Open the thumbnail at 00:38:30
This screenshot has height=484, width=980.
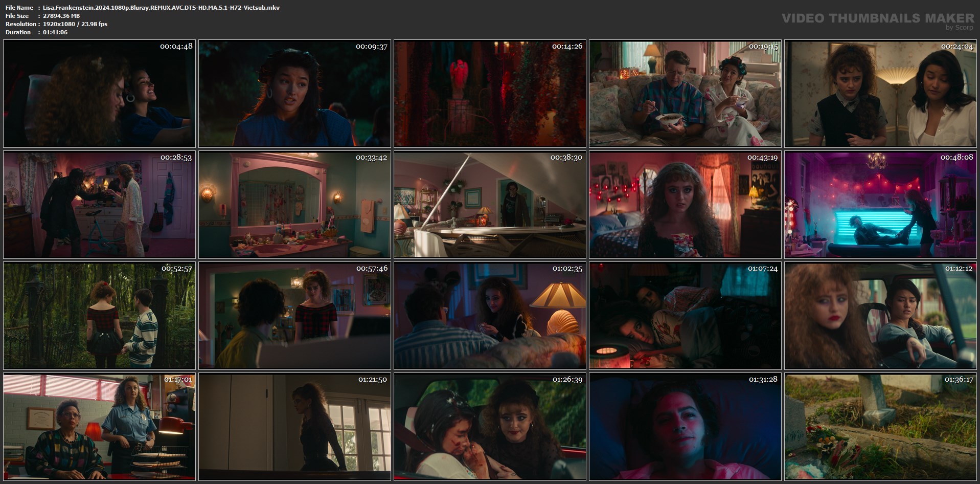coord(490,205)
